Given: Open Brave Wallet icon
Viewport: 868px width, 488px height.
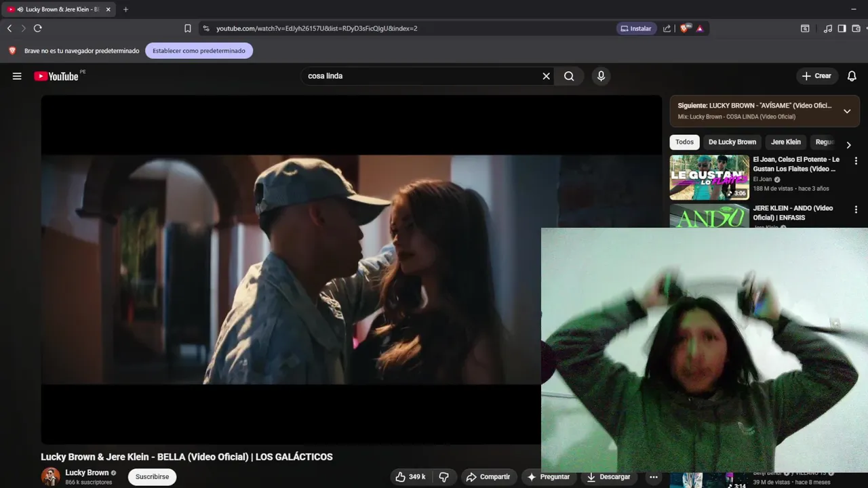Looking at the screenshot, I should tap(856, 28).
